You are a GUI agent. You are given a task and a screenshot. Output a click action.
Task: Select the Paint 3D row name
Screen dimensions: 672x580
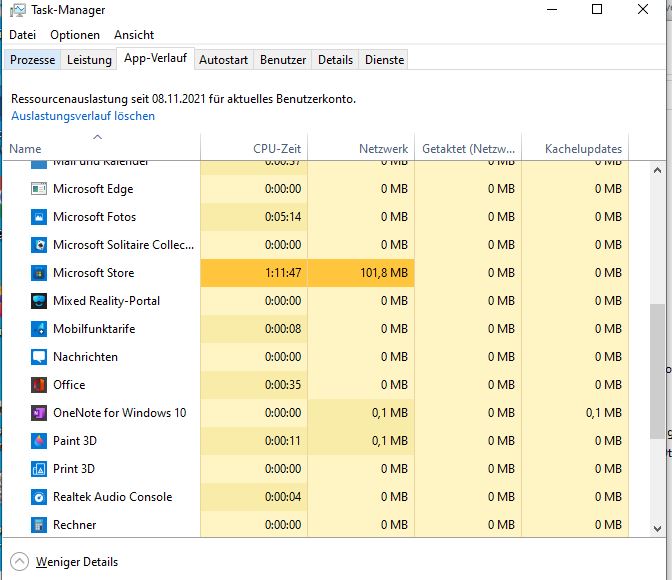coord(75,441)
